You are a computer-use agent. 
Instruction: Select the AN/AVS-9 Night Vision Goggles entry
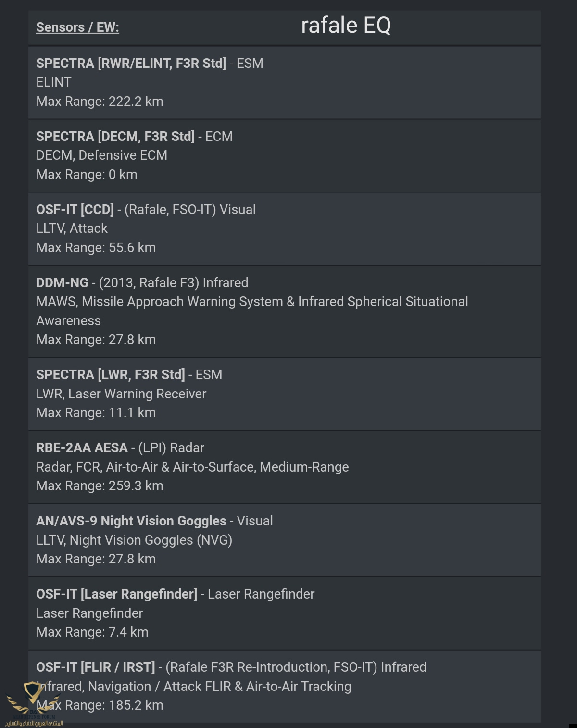[x=131, y=521]
